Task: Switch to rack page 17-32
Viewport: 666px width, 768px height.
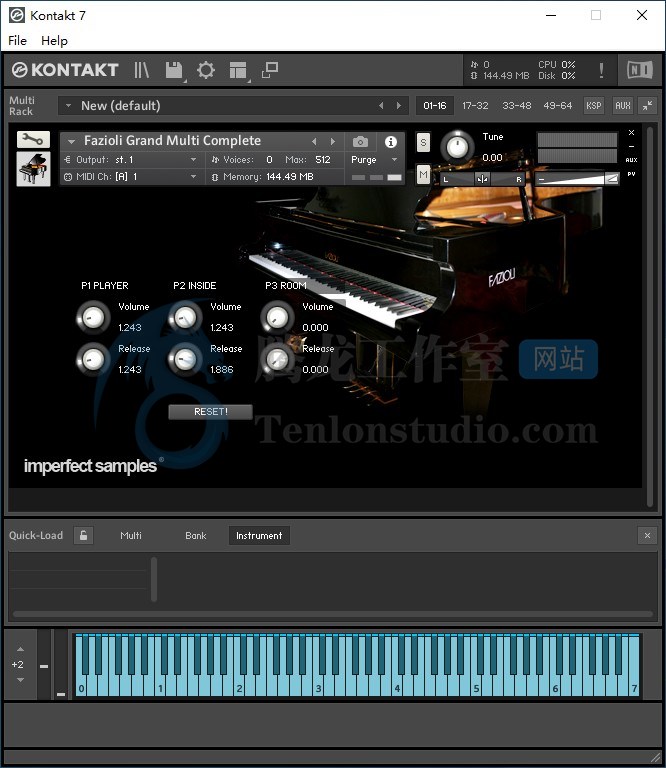Action: (x=475, y=105)
